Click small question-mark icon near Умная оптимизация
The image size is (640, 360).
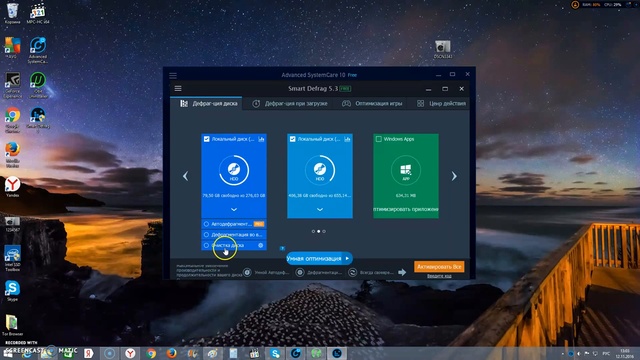282,248
